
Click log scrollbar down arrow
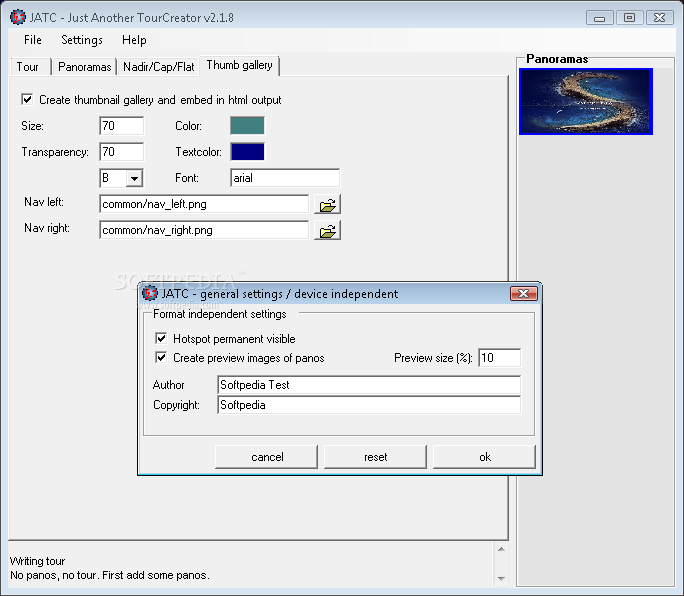[x=501, y=579]
